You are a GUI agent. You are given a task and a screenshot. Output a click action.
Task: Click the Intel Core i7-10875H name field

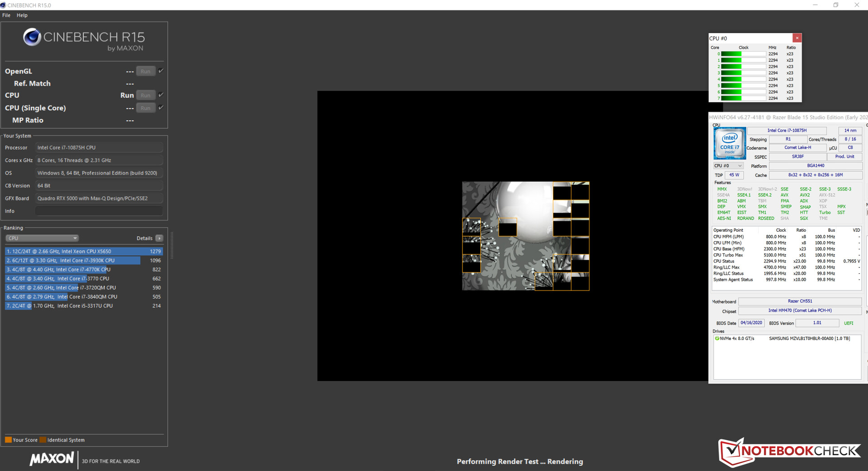(787, 131)
